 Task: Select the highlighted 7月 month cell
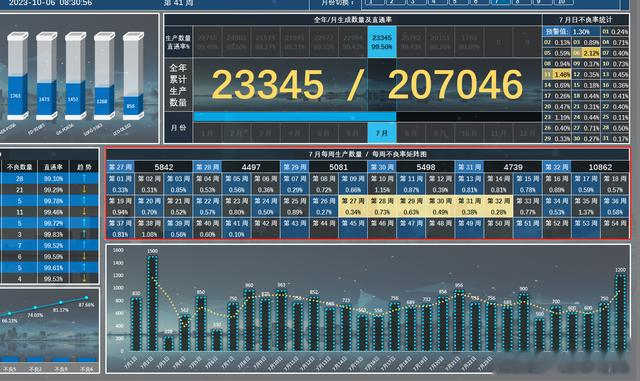[382, 133]
